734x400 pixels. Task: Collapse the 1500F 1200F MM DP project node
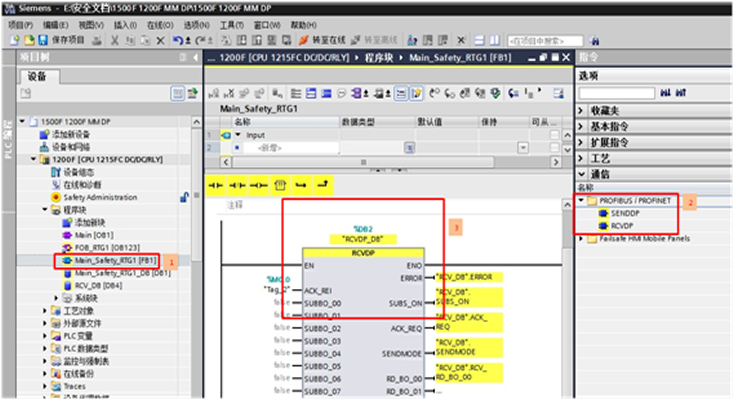[22, 121]
